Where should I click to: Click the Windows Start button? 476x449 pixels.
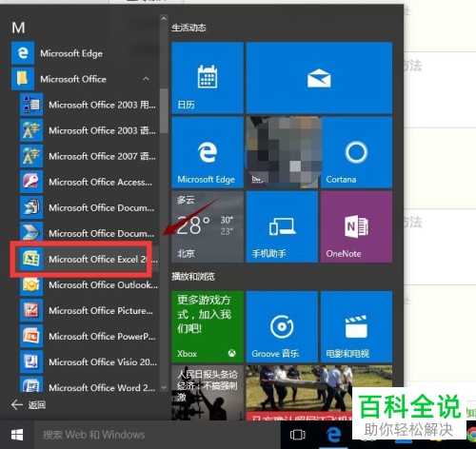pyautogui.click(x=17, y=435)
